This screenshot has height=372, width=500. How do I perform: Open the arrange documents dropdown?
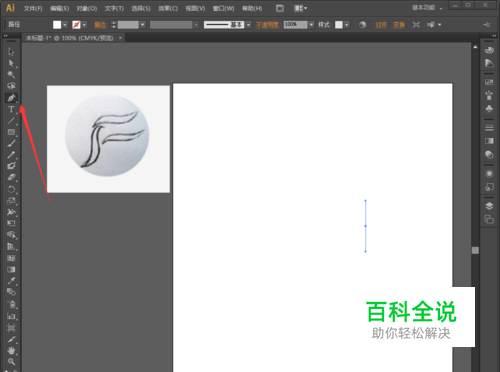point(300,8)
